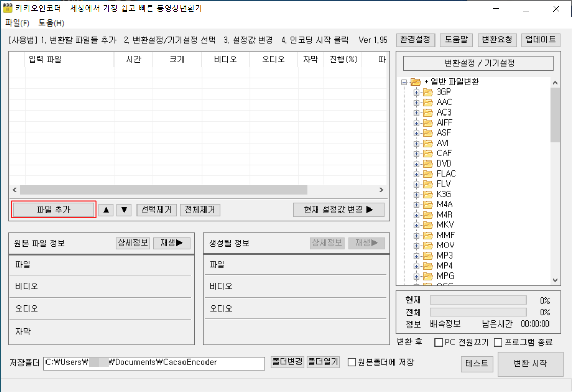Click 현재 설정값 변경 button

(338, 210)
